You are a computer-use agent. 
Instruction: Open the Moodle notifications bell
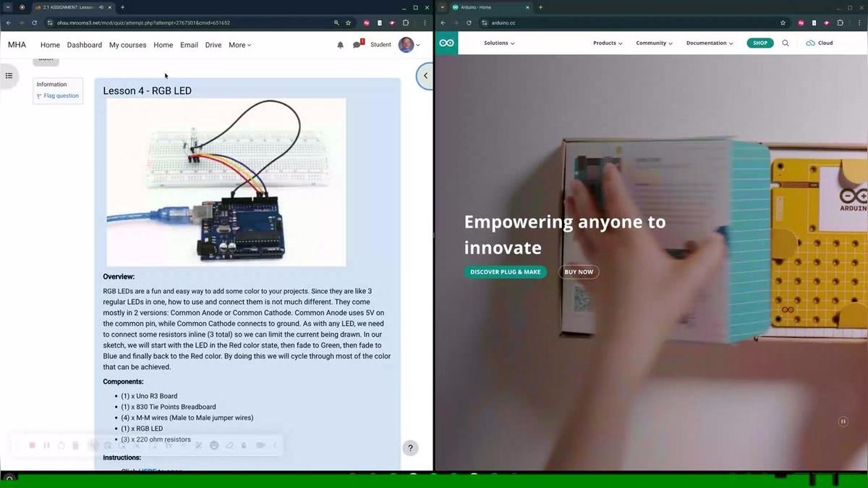pos(340,45)
